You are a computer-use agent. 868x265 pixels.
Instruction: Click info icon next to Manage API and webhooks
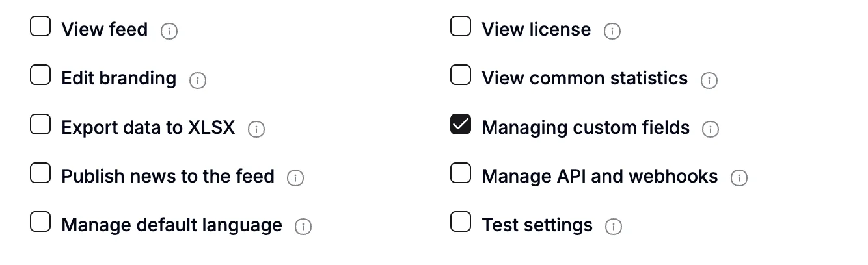[x=739, y=178]
